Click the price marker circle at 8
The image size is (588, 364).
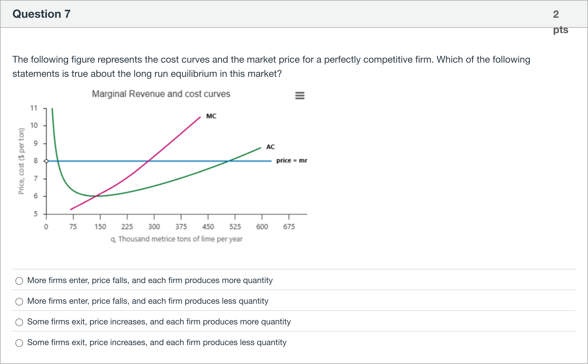click(47, 161)
